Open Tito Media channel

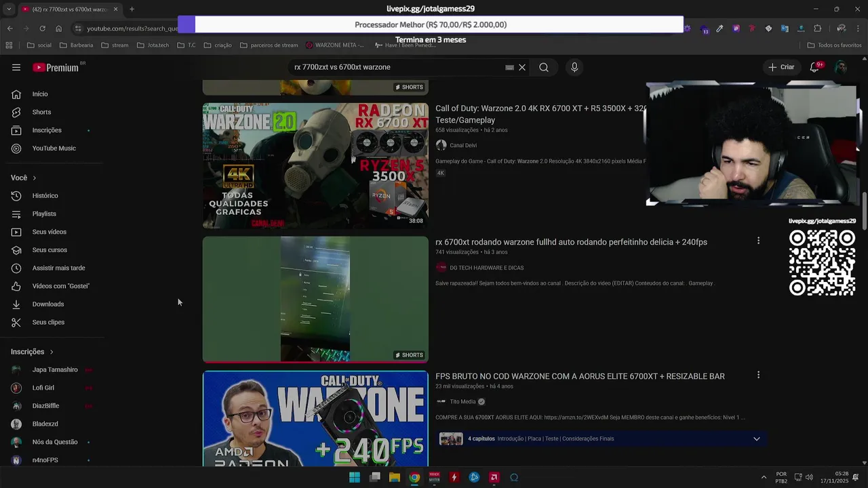click(462, 401)
